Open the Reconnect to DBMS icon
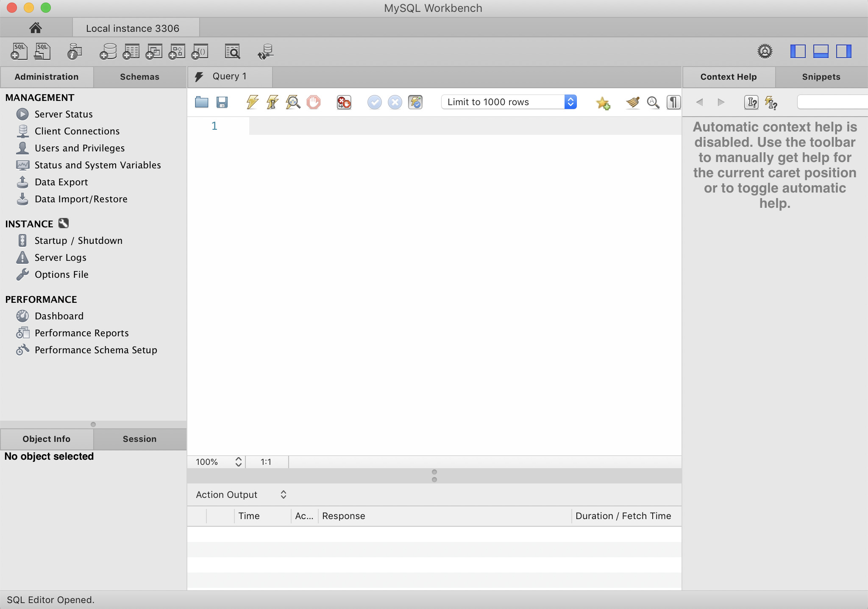 [x=266, y=52]
